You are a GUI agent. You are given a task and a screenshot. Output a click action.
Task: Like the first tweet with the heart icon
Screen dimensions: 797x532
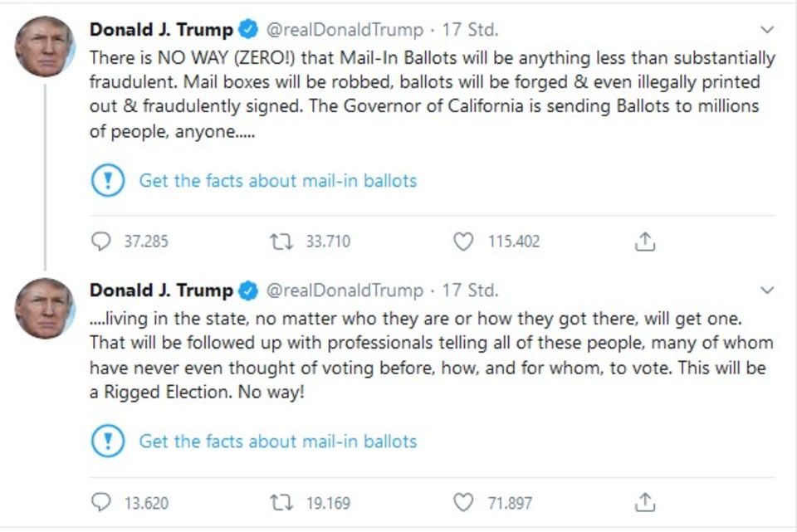pos(462,242)
